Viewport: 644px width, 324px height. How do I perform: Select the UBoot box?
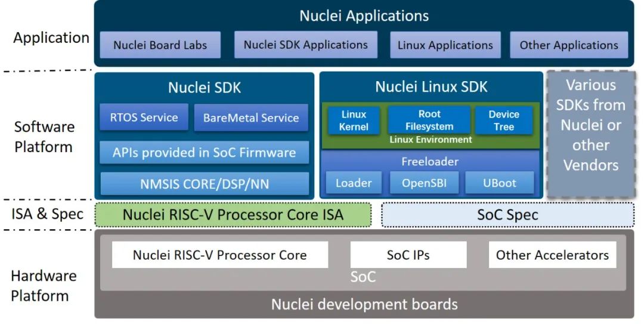coord(500,183)
